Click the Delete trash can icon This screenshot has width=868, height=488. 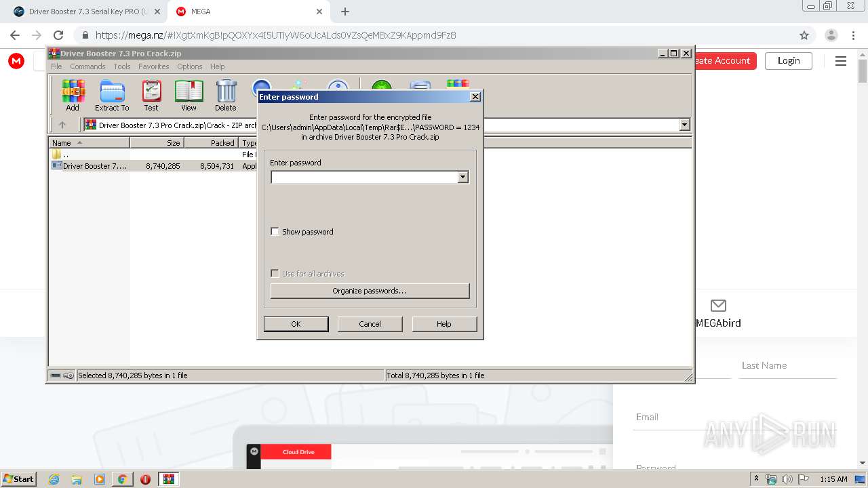point(226,95)
